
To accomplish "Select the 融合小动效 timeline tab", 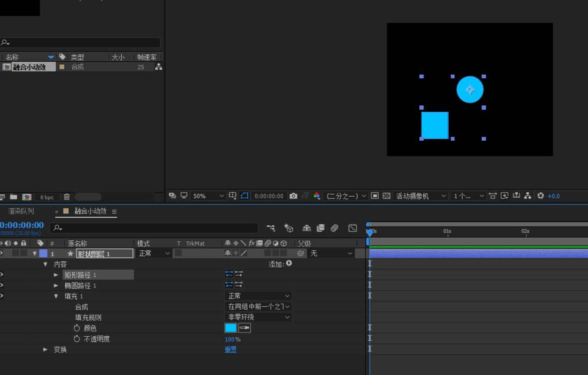I will click(x=90, y=211).
